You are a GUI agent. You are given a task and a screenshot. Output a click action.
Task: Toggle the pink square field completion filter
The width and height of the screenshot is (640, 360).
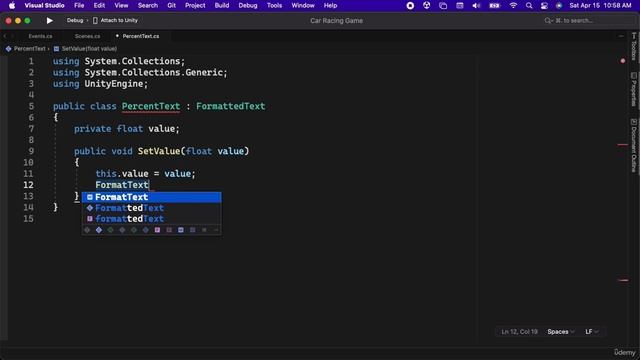(x=157, y=230)
